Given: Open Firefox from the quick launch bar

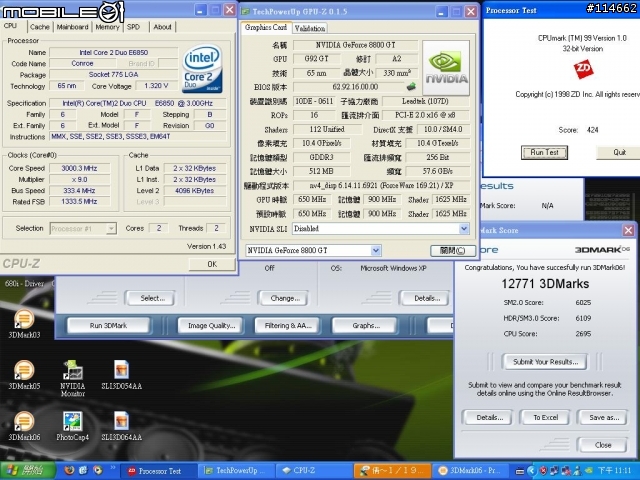Looking at the screenshot, I should pos(69,471).
